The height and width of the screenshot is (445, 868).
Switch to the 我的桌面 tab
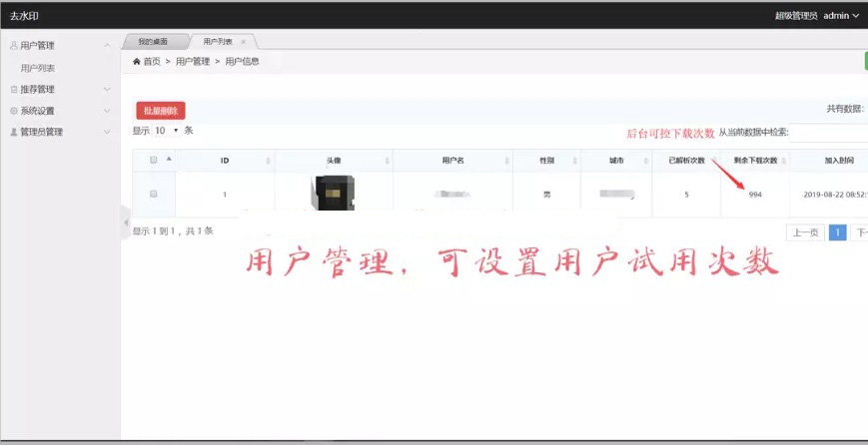153,42
